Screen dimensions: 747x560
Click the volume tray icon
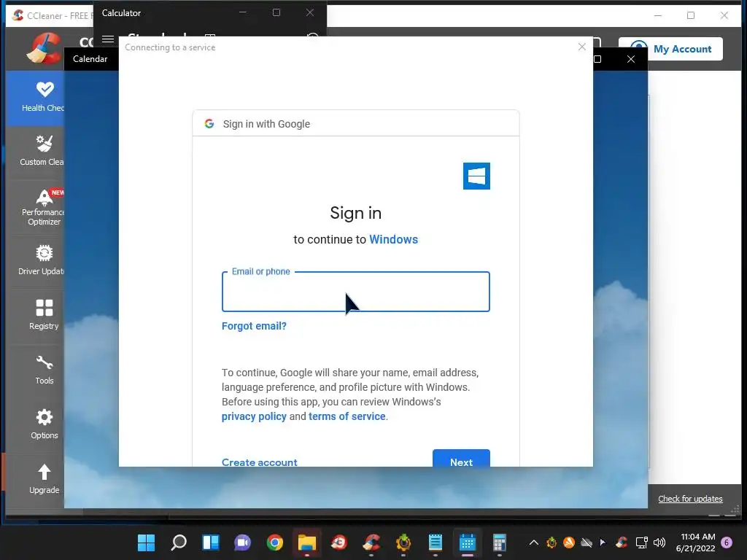(659, 542)
